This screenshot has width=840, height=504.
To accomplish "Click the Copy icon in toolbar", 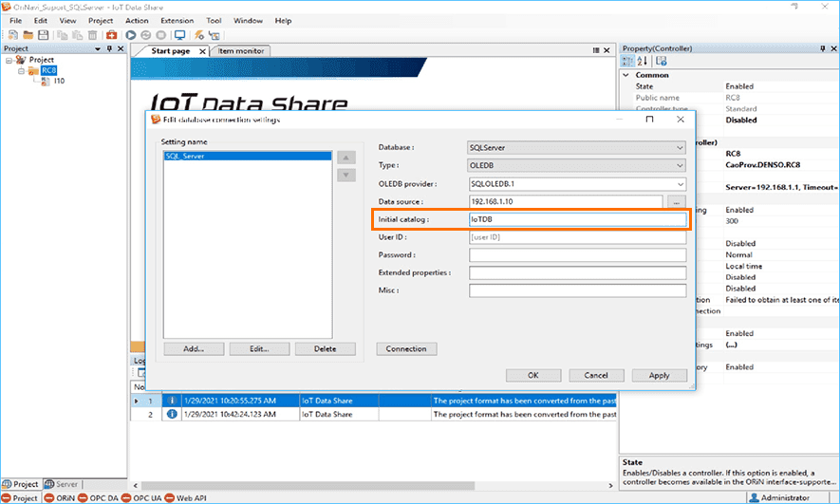I will [x=62, y=35].
